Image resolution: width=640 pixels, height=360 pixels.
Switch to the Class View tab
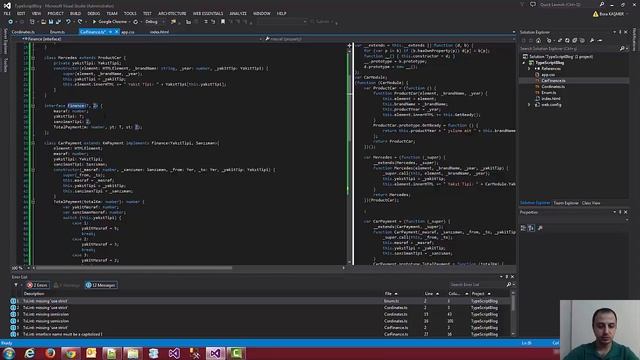591,203
